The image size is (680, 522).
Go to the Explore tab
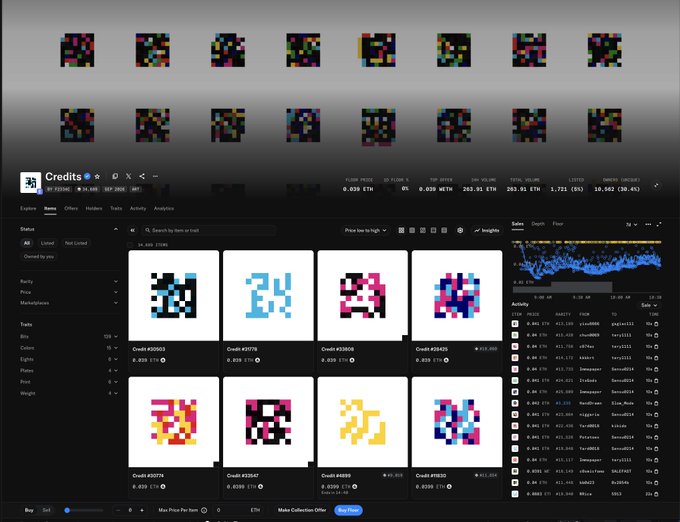pos(28,209)
